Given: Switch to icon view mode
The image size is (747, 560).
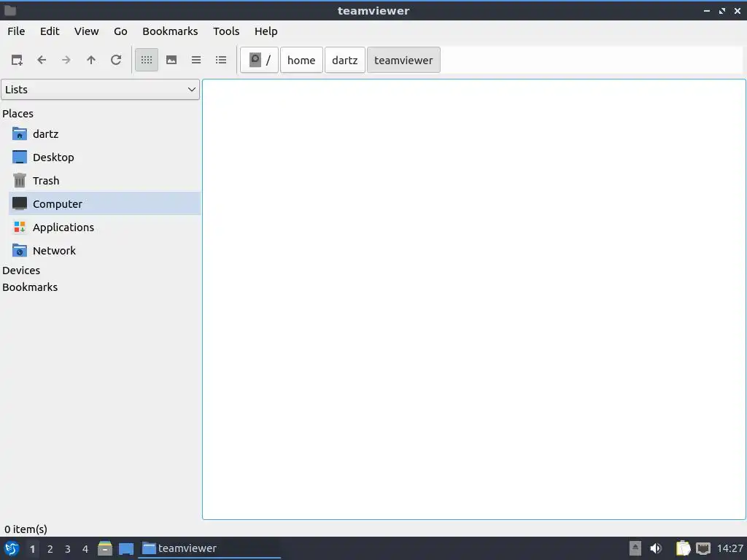Looking at the screenshot, I should pyautogui.click(x=147, y=60).
